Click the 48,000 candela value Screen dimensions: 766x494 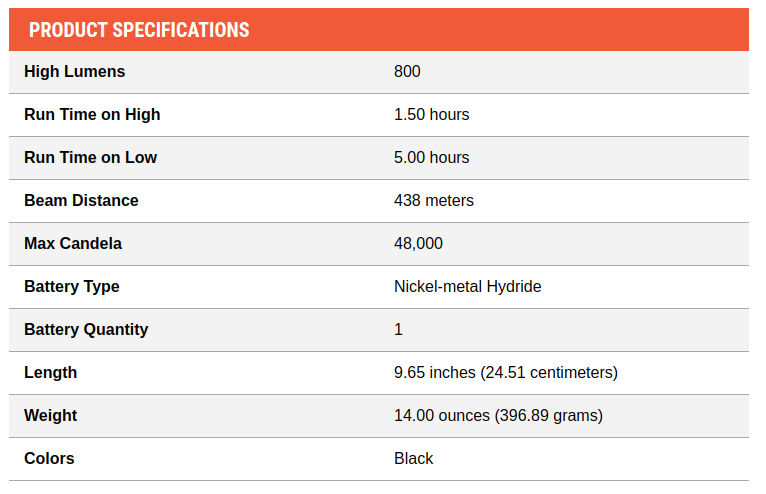(x=418, y=243)
